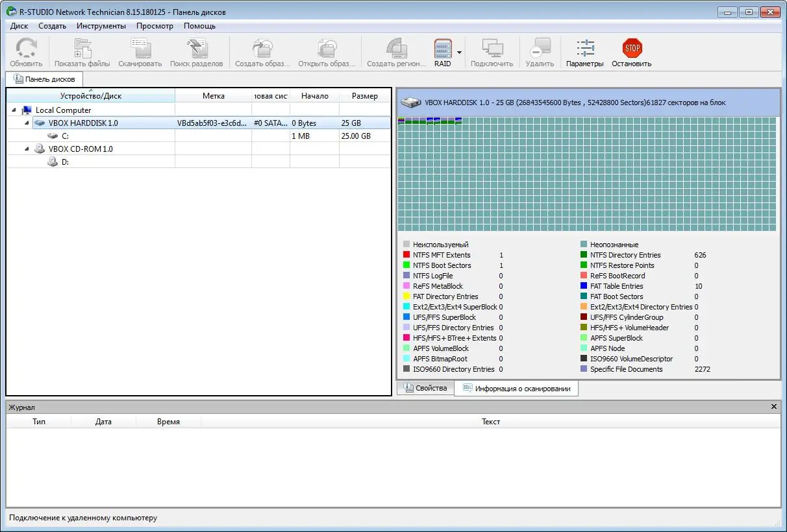
Task: Click the red NTFS MFT Extents swatch
Action: [x=406, y=255]
